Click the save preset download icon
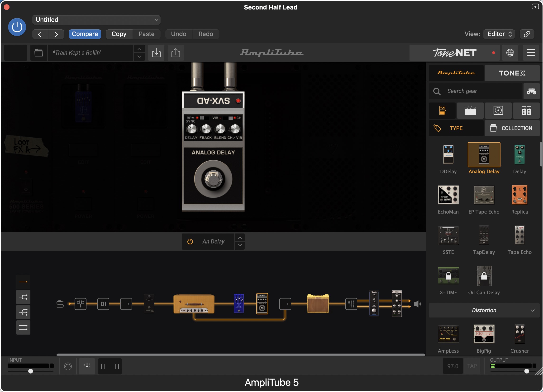Screen dimensions: 543x392 (156, 53)
